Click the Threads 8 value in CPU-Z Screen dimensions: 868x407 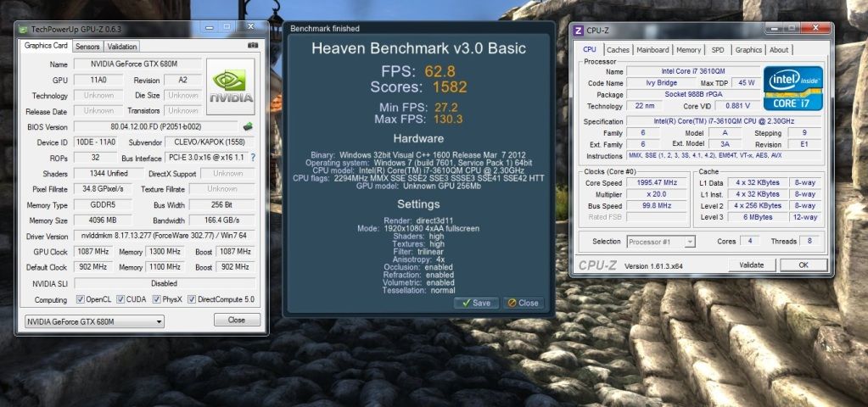point(809,241)
